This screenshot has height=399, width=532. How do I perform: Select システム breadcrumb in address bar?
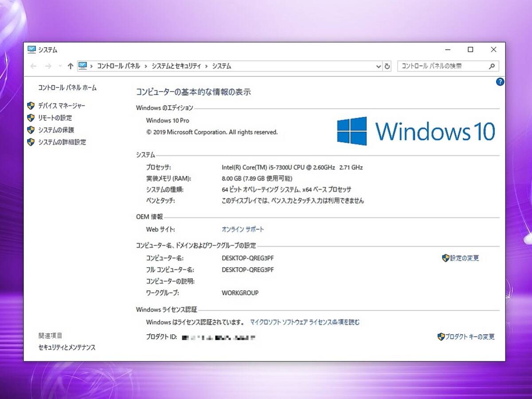(x=221, y=66)
